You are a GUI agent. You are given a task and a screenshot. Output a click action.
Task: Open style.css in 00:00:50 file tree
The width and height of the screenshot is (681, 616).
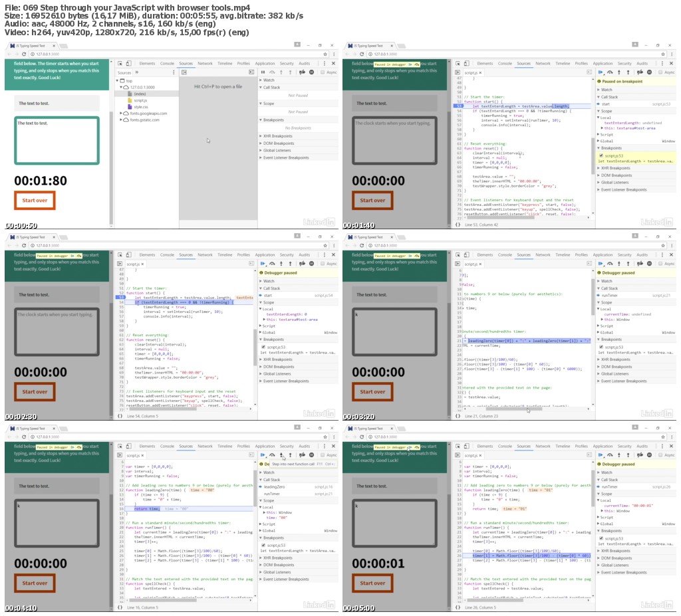[x=140, y=107]
